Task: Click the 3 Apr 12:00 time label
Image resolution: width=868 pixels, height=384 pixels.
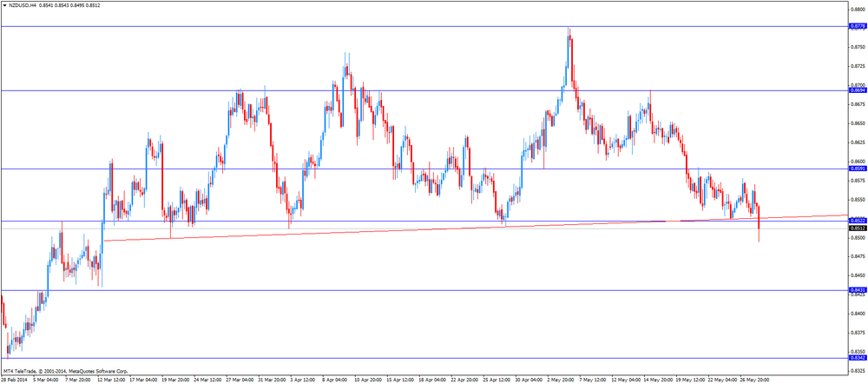Action: pyautogui.click(x=303, y=381)
